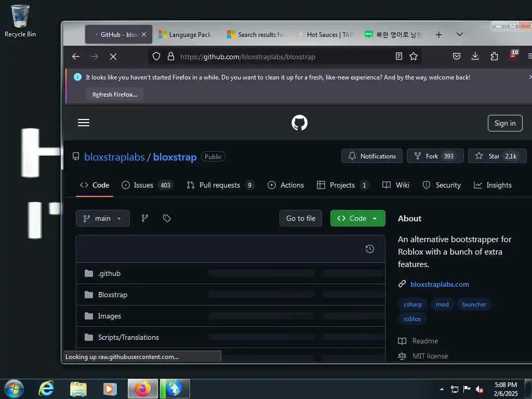Click the tracking protection shield icon
This screenshot has height=399, width=532.
click(156, 56)
